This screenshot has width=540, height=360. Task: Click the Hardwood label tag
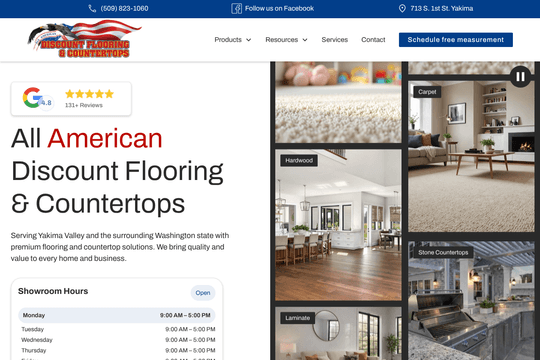click(299, 161)
